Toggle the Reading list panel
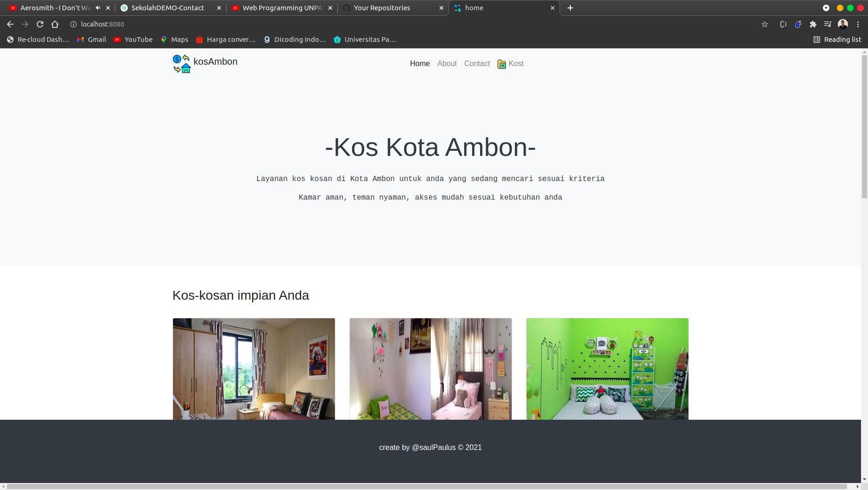The height and width of the screenshot is (490, 868). pos(837,40)
